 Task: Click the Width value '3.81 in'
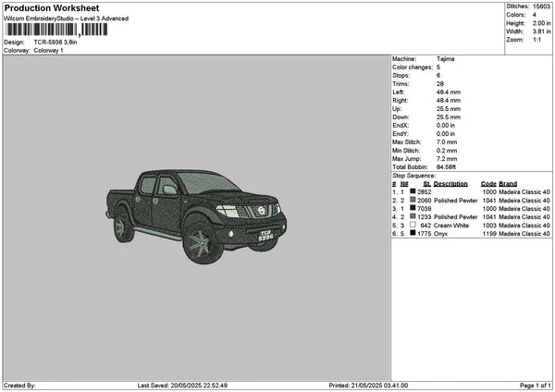pos(541,31)
